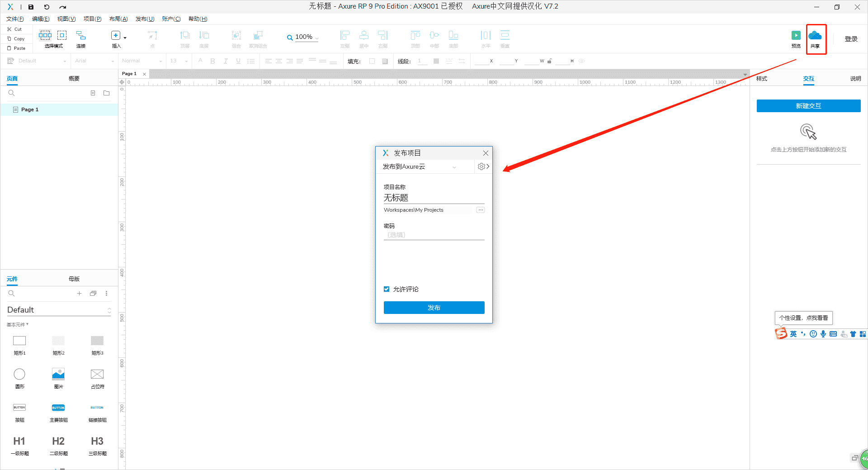Switch to the 说明 notes tab
This screenshot has width=868, height=470.
pos(855,79)
